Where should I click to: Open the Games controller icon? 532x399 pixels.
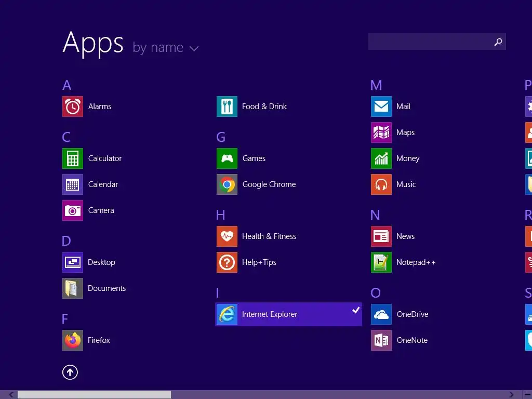point(227,158)
